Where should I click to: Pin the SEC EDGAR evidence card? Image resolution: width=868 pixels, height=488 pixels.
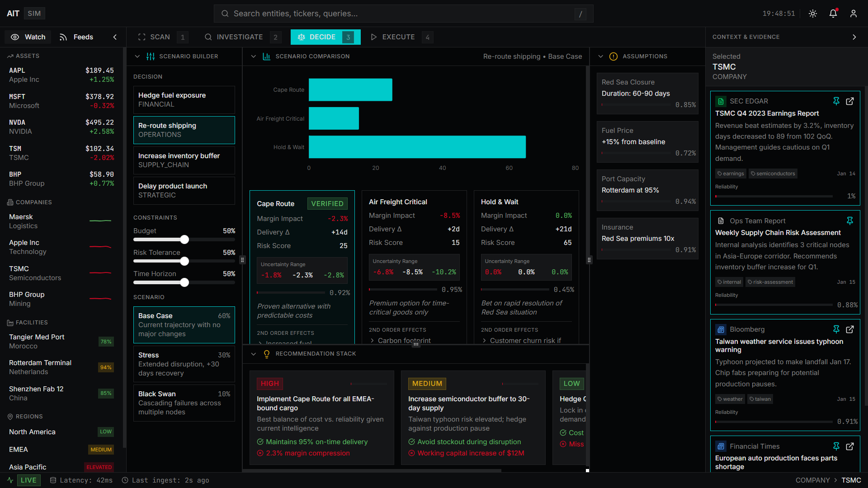click(x=836, y=101)
